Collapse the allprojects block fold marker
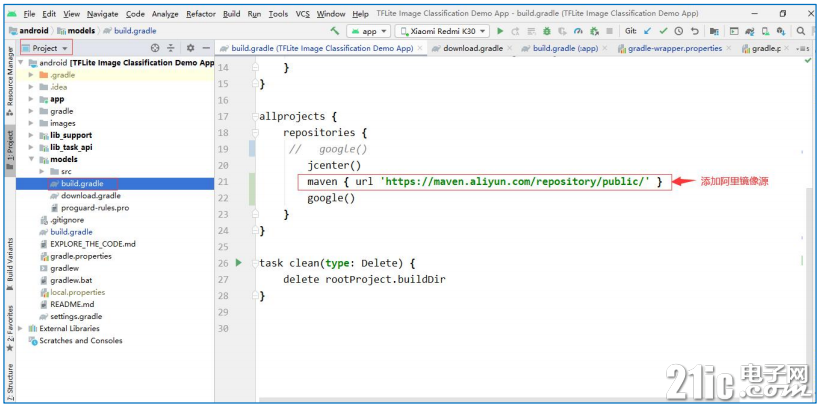820x407 pixels. click(x=256, y=116)
